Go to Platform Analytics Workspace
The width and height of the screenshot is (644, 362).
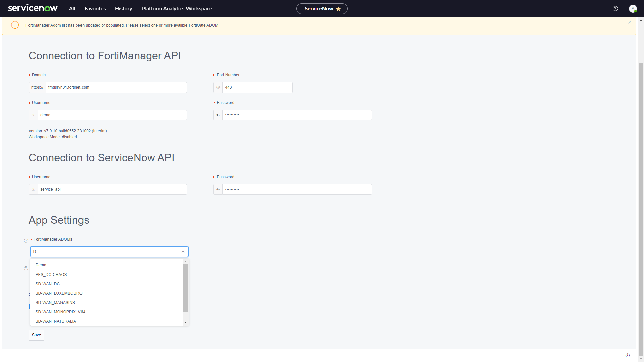[177, 9]
